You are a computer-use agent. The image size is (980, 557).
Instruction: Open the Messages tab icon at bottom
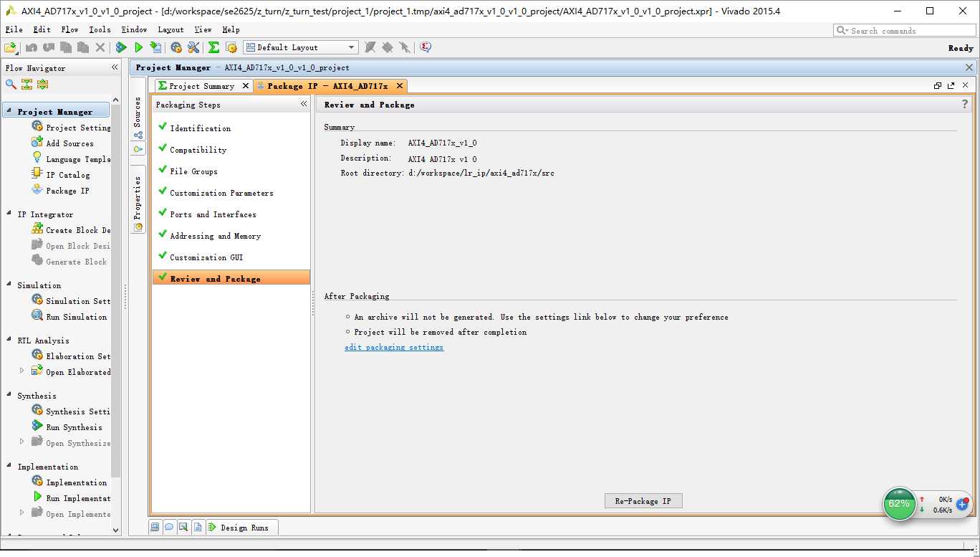[169, 527]
